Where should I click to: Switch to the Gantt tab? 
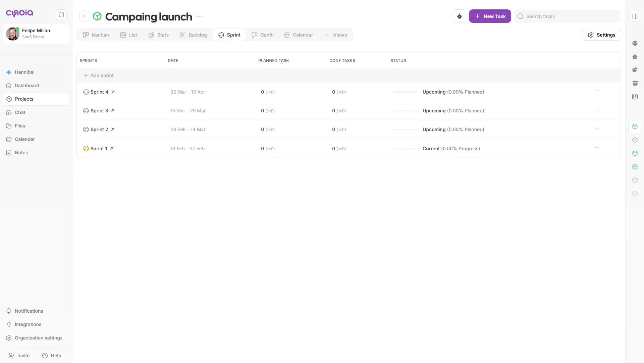pyautogui.click(x=262, y=35)
